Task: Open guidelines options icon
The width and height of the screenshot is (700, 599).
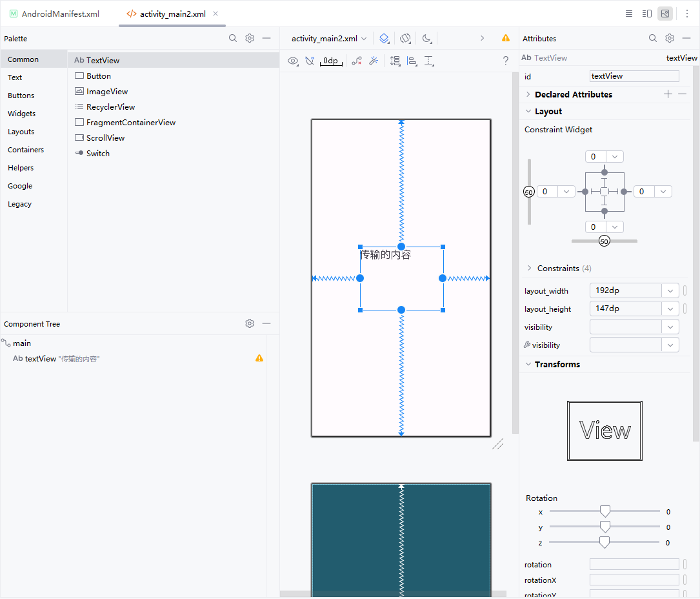Action: pyautogui.click(x=429, y=61)
